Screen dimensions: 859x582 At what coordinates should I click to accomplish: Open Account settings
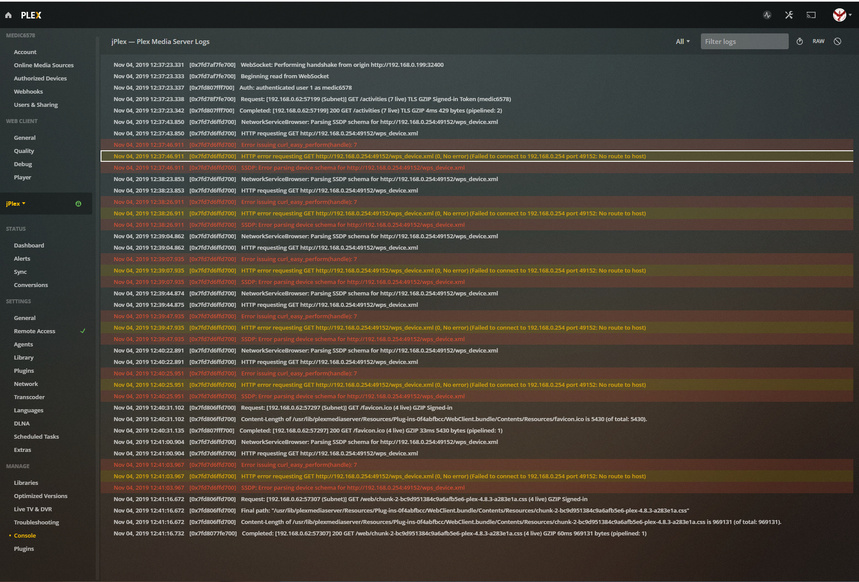(x=25, y=52)
